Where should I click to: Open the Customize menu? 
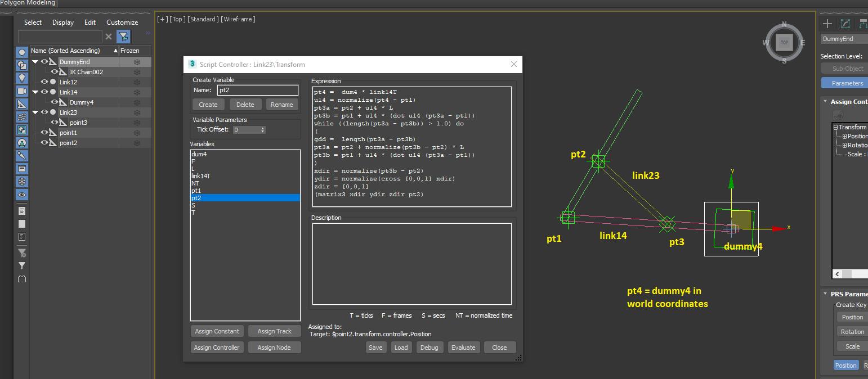(122, 22)
